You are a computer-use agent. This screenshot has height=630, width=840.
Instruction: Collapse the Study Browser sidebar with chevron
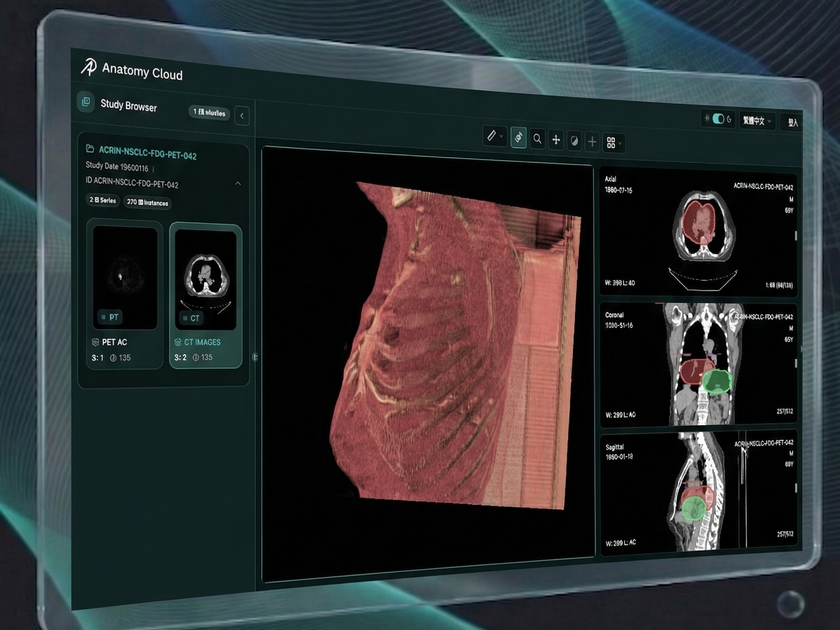tap(242, 115)
